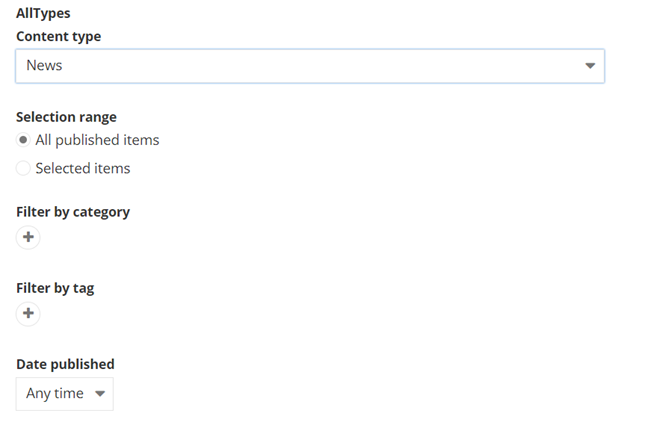This screenshot has width=650, height=428.
Task: Click the Date published caret icon
Action: point(99,394)
